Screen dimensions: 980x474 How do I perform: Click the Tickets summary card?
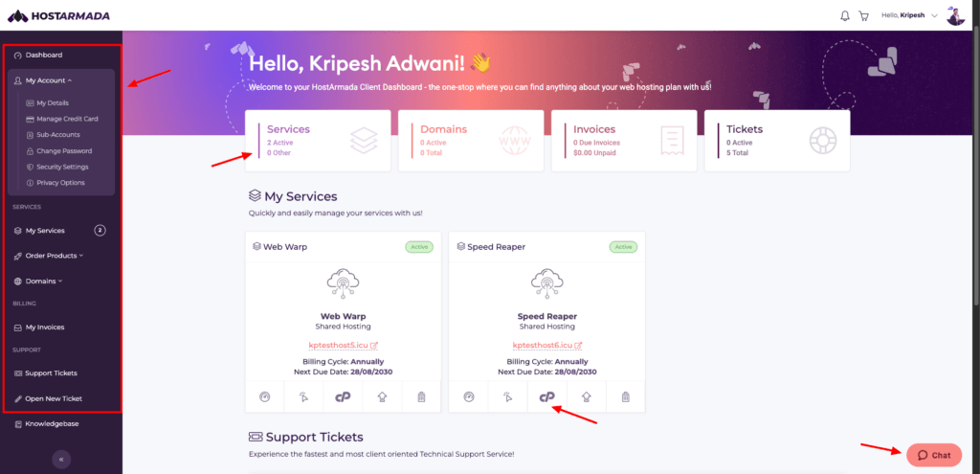click(x=777, y=140)
